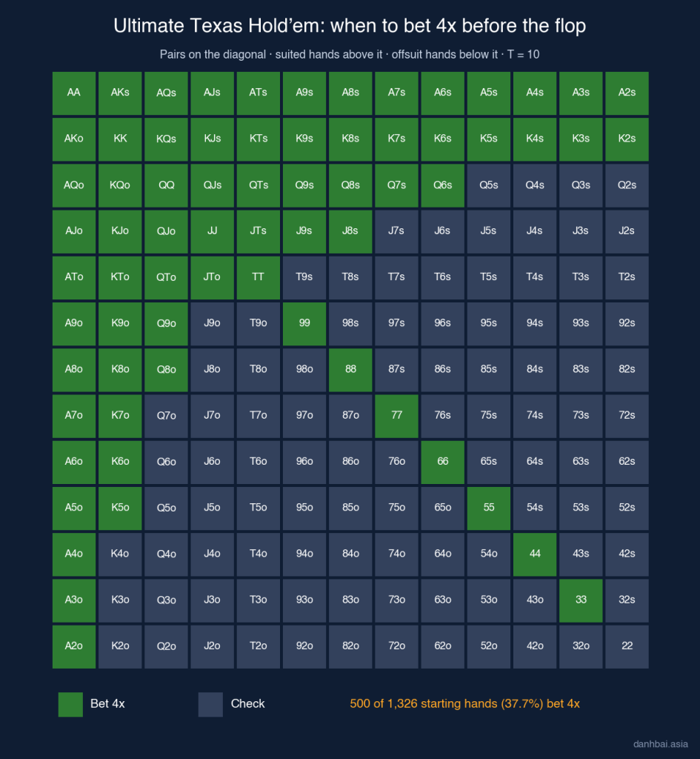This screenshot has width=700, height=759.
Task: Select the J2s cell
Action: [627, 231]
